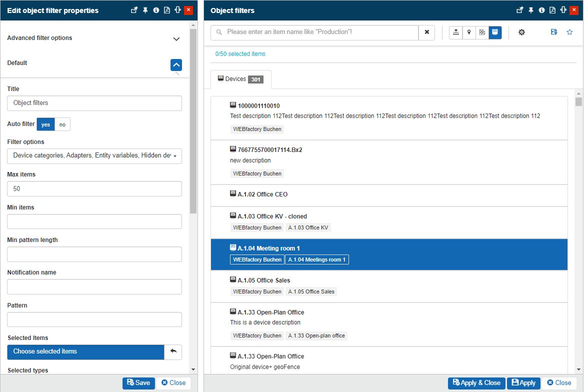Expand Advanced filter options section

coord(176,39)
